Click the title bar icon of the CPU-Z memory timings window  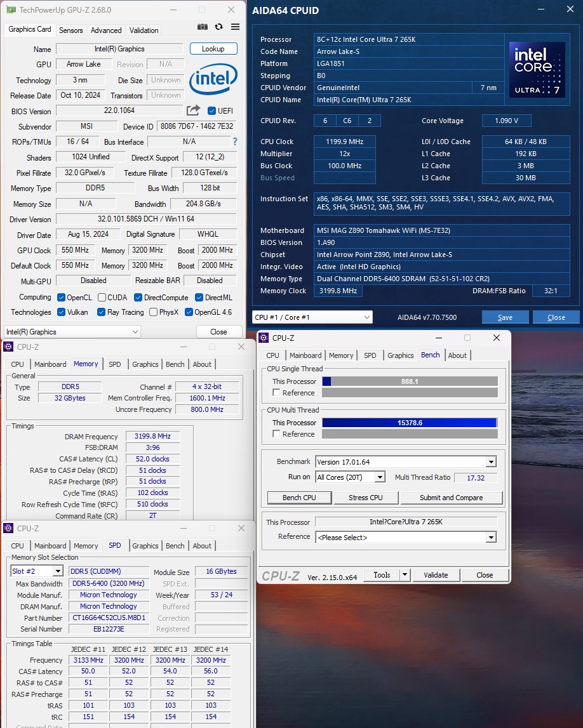click(8, 347)
